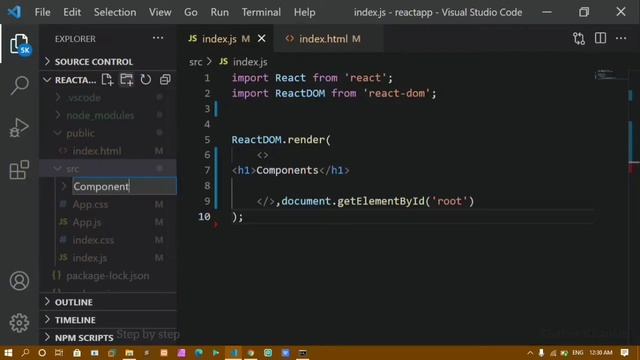Open Task View on the taskbar

pos(59,353)
